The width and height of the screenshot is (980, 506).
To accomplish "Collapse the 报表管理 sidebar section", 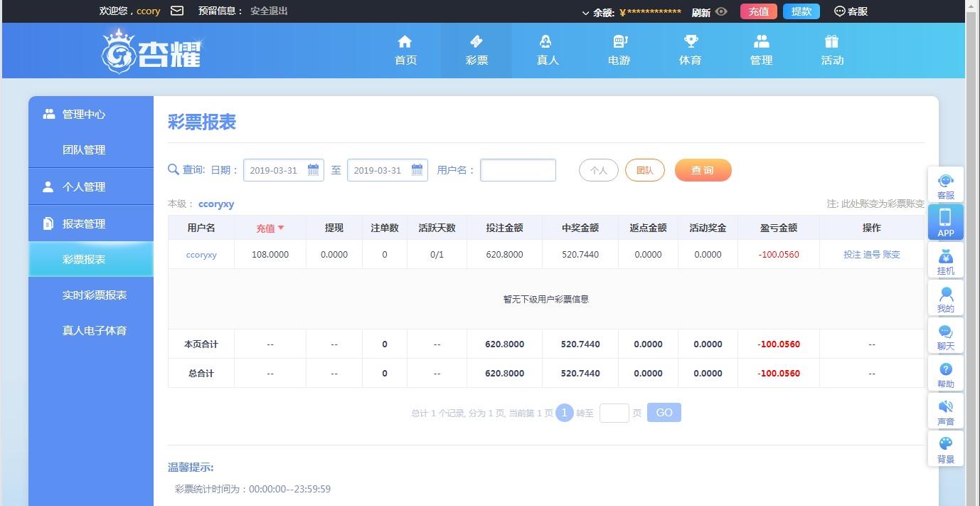I will click(91, 223).
